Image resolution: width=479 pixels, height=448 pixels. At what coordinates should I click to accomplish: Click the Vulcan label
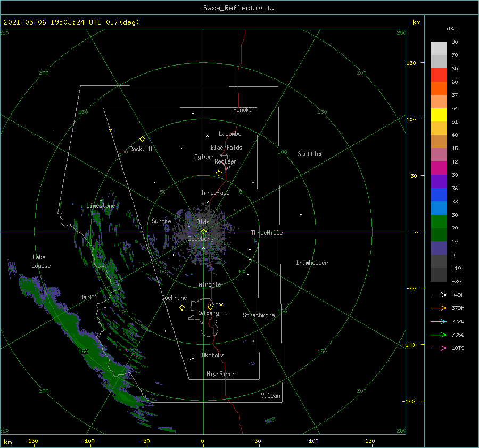(271, 396)
